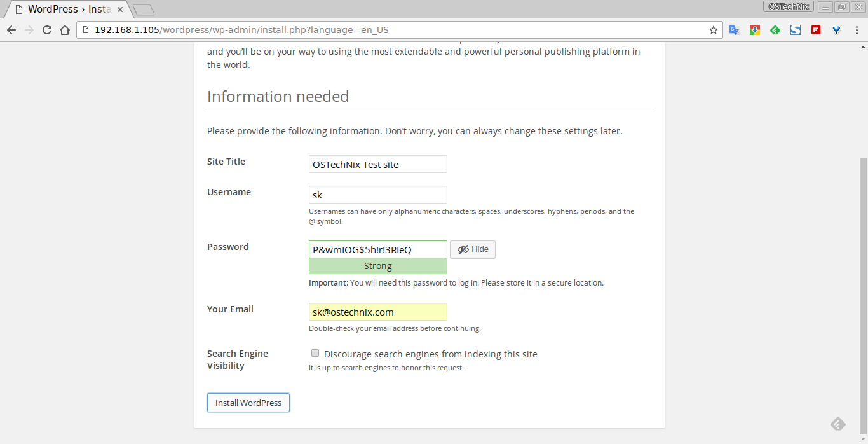868x444 pixels.
Task: Click the Your Email label
Action: point(230,309)
